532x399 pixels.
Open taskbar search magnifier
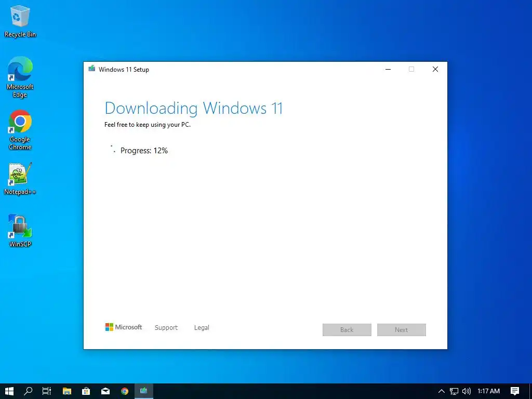(28, 391)
